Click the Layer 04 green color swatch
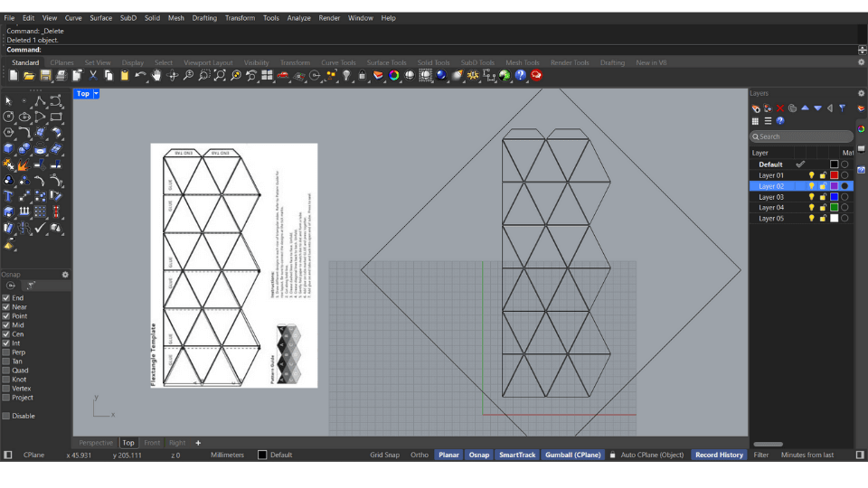The image size is (868, 488). point(834,208)
